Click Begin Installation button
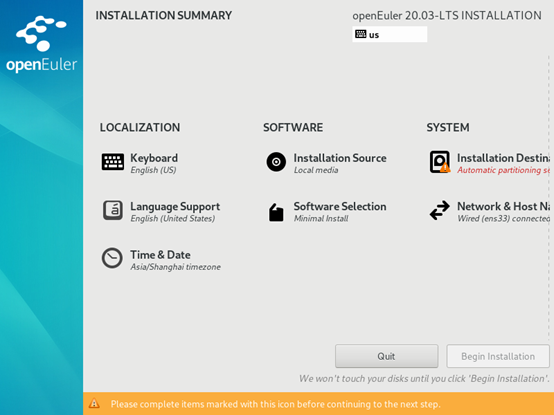Screen dimensions: 554x415 point(498,356)
